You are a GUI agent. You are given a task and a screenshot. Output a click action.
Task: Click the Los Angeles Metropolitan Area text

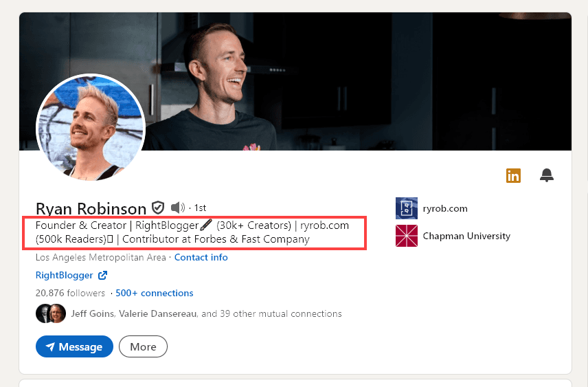coord(100,257)
